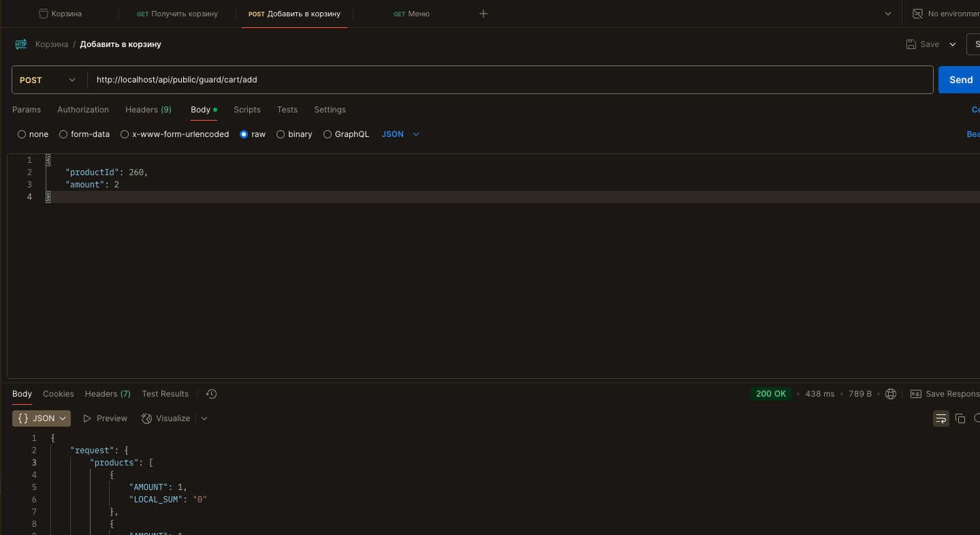Switch to GET Получить корзину tab
Viewport: 980px width, 535px height.
177,14
